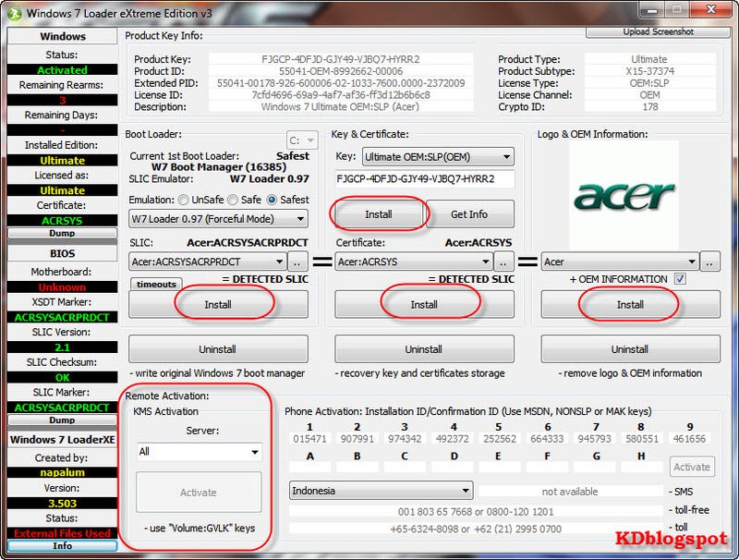Click the Get Info button
739x560 pixels.
click(469, 214)
